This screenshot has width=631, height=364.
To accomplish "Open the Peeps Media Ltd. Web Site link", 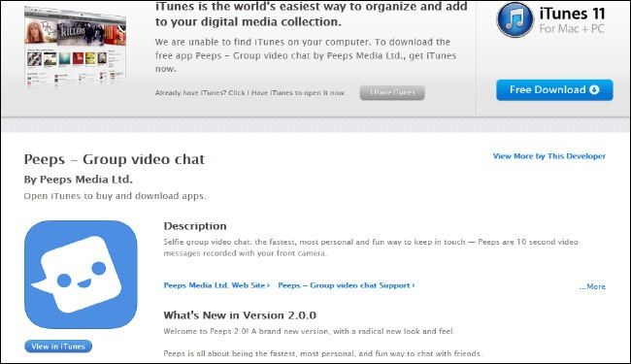I will [x=216, y=285].
